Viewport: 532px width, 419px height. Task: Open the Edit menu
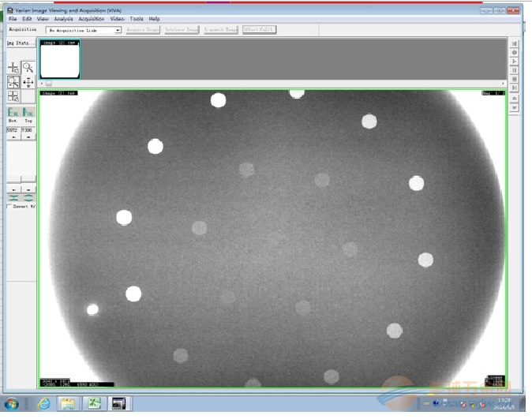[27, 19]
